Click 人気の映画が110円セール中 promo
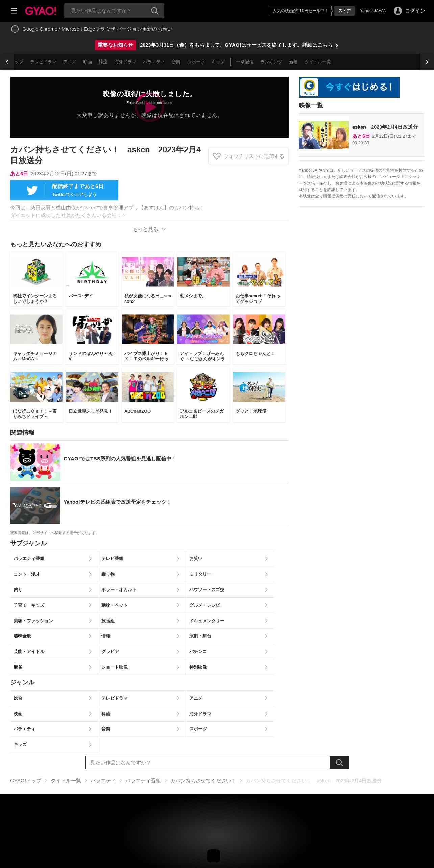Screen dimensions: 434x868 point(300,11)
